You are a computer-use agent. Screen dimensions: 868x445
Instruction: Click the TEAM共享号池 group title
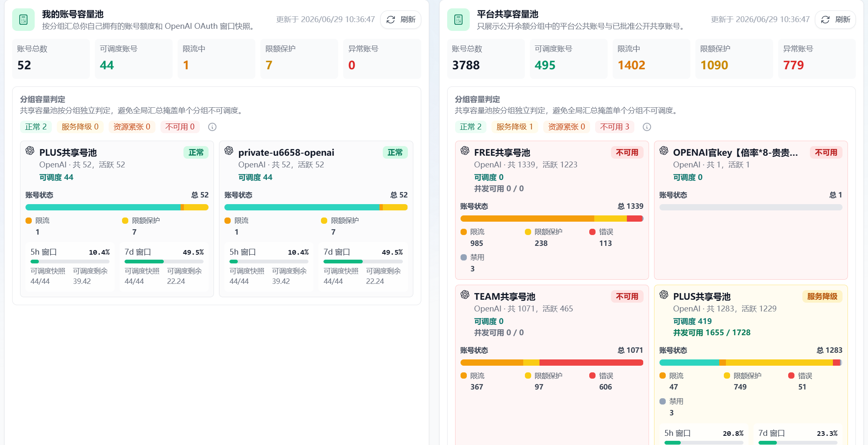(504, 297)
